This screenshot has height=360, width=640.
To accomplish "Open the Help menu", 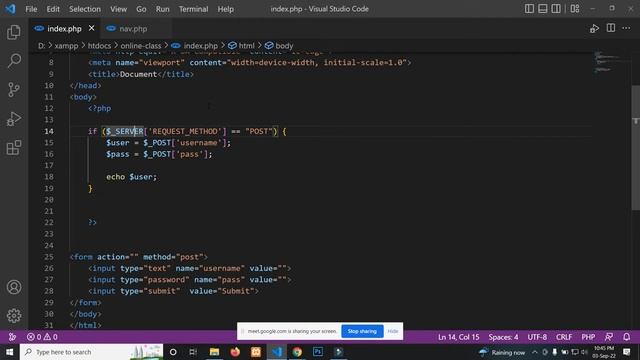I will [x=225, y=9].
